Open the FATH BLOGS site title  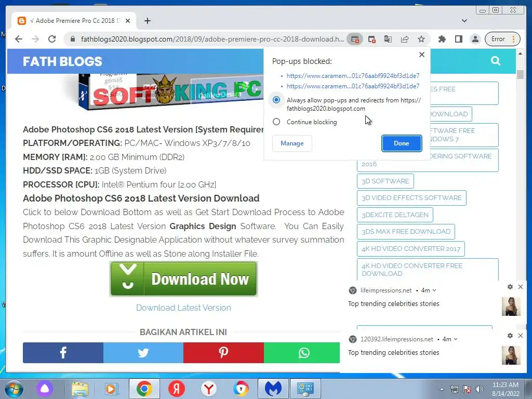(62, 61)
